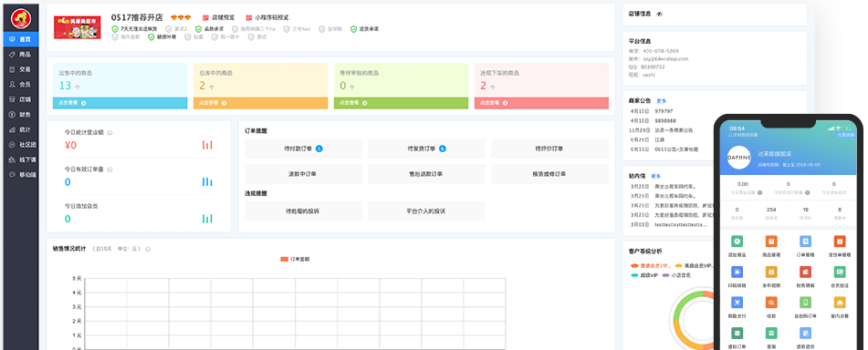868x350 pixels.
Task: Click 点击查看 under 等待审核的商品
Action: pos(402,103)
